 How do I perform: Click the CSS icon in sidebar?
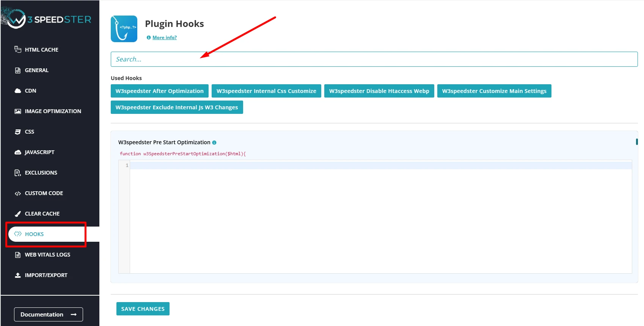17,132
